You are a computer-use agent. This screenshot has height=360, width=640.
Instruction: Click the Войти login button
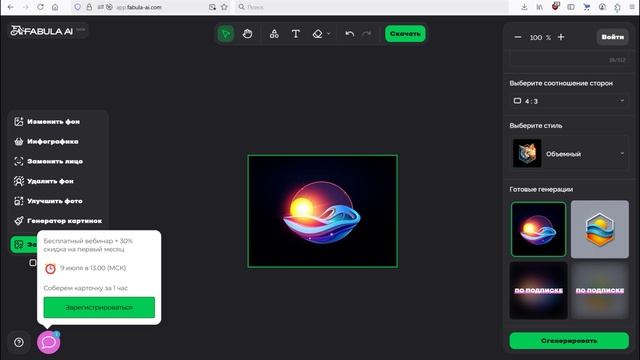coord(612,37)
